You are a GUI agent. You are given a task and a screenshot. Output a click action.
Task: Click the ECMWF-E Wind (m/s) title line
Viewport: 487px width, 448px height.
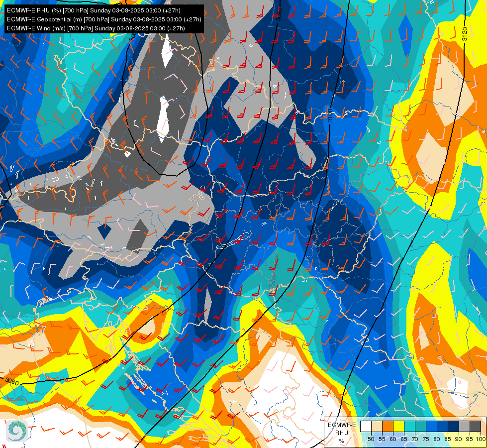(x=96, y=28)
